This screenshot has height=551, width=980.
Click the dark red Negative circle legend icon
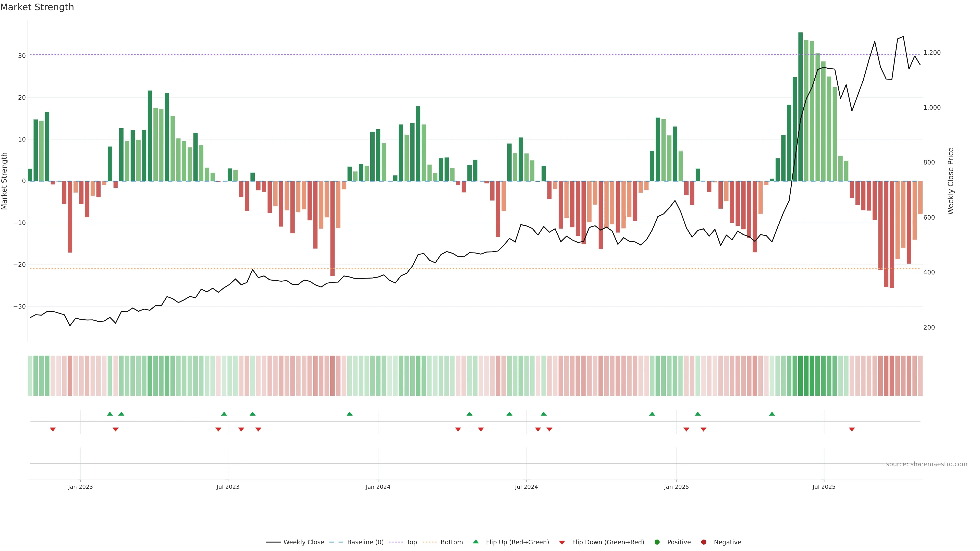click(x=703, y=542)
